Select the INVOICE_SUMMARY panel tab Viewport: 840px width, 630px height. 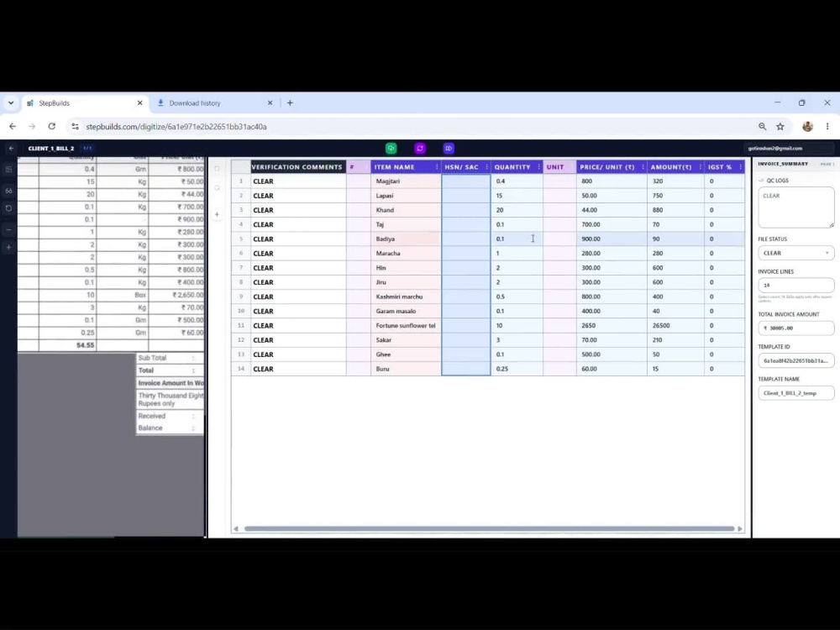(783, 164)
